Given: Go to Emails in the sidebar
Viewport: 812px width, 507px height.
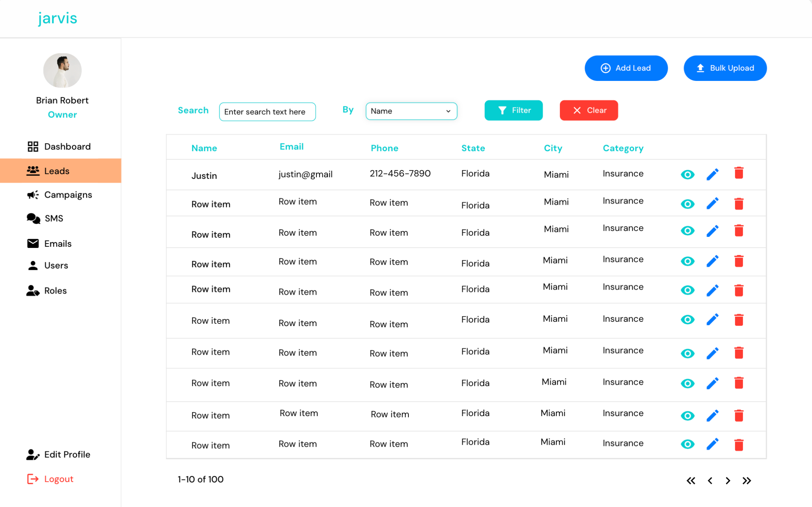Looking at the screenshot, I should click(50, 244).
